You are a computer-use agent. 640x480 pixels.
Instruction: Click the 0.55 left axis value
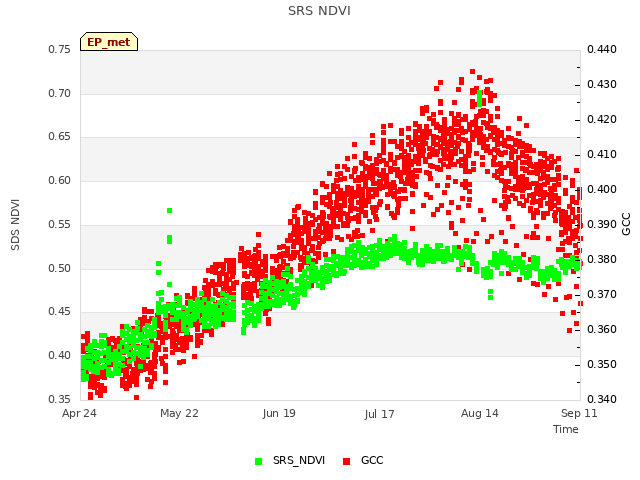[60, 224]
